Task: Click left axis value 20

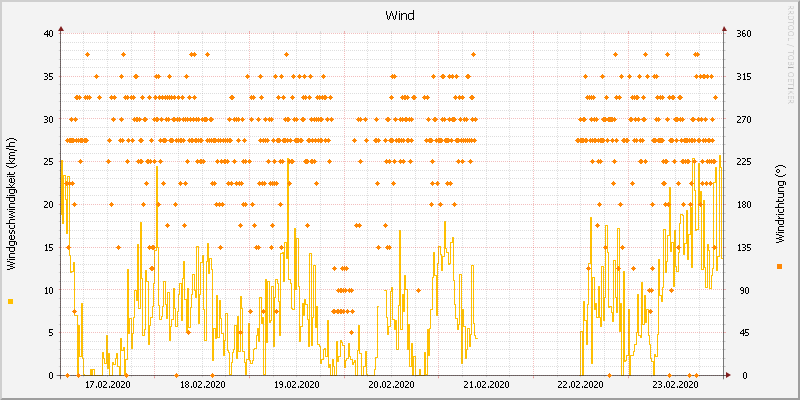Action: [48, 205]
